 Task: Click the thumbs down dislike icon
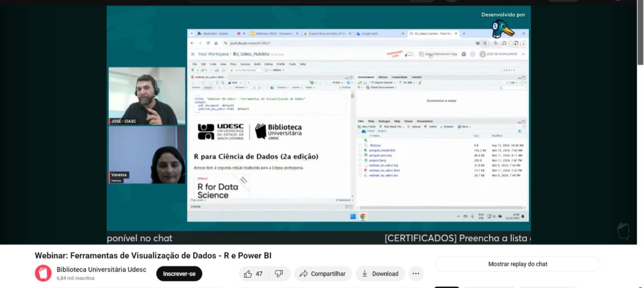pyautogui.click(x=279, y=274)
